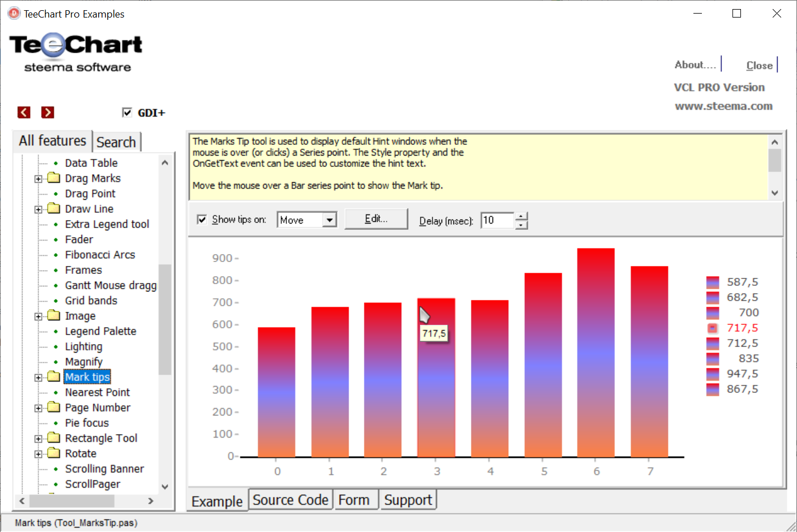Open the Show tips on Move dropdown

pyautogui.click(x=329, y=220)
